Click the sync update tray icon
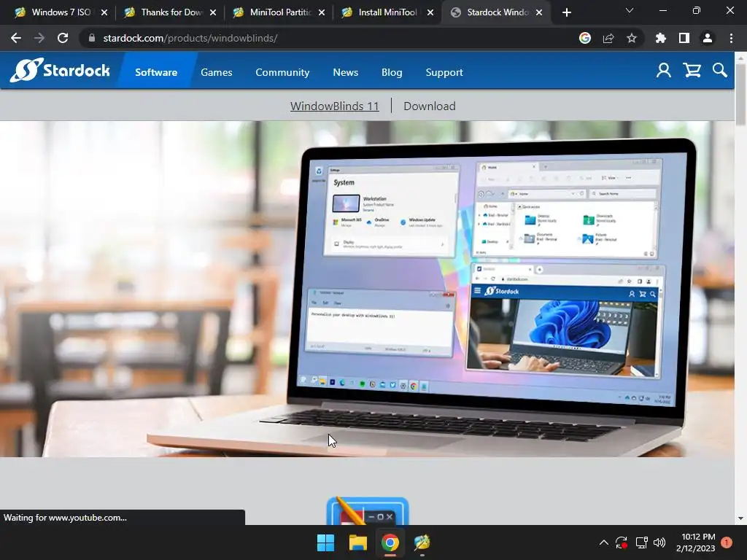The image size is (747, 560). 622,542
